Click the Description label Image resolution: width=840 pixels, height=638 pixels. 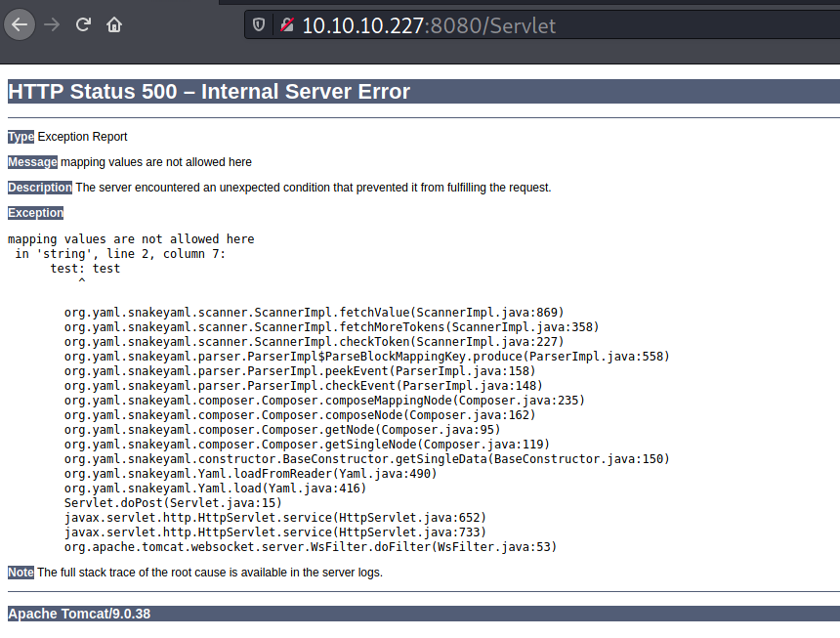point(40,188)
